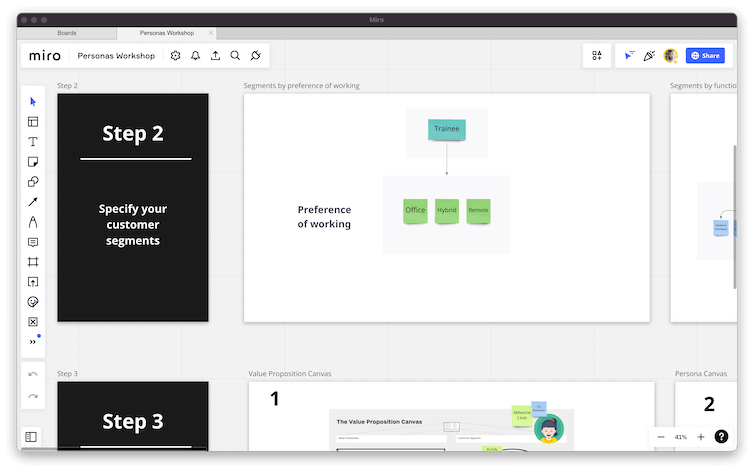
Task: Open the Comment tool
Action: point(33,242)
